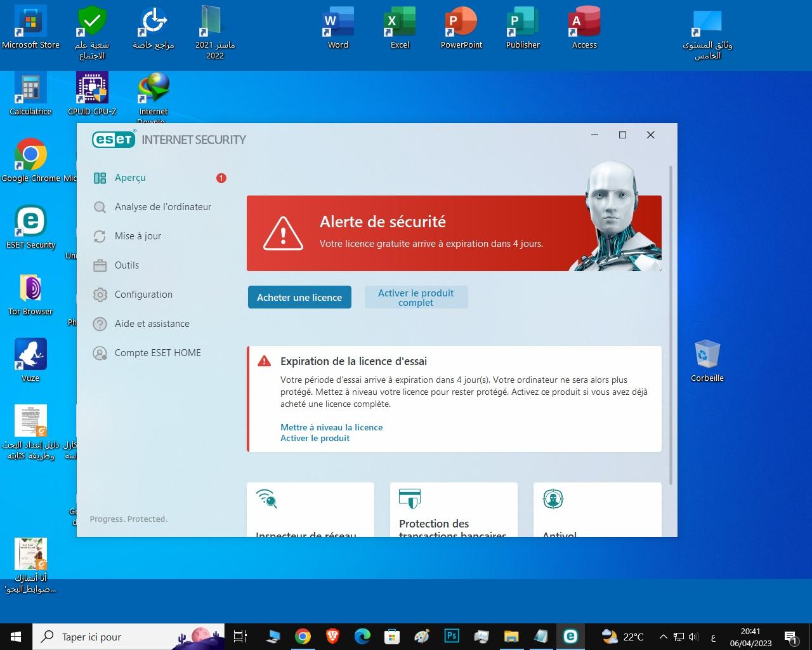Open Analyse de l'ordinateur in sidebar
Screen dimensions: 812x650
[x=162, y=207]
